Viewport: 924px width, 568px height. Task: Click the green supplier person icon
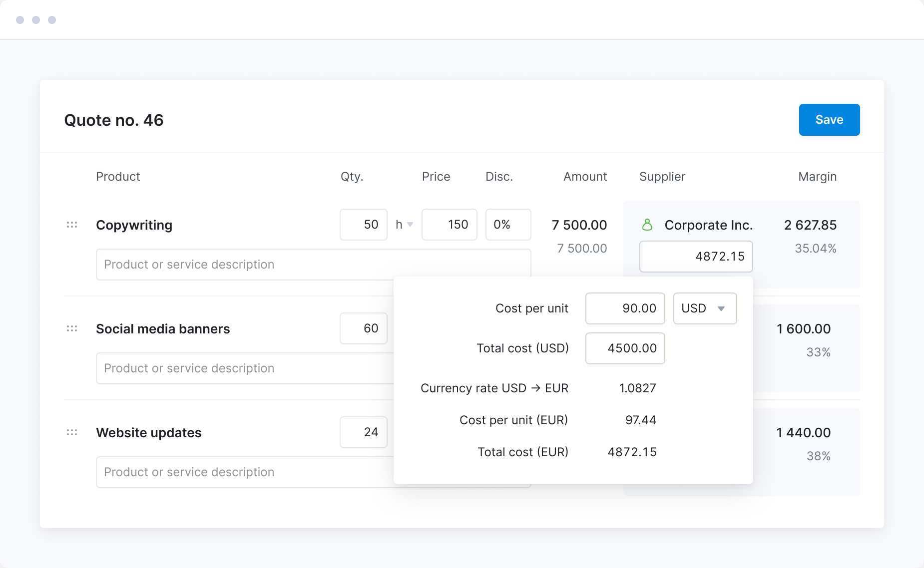tap(647, 225)
